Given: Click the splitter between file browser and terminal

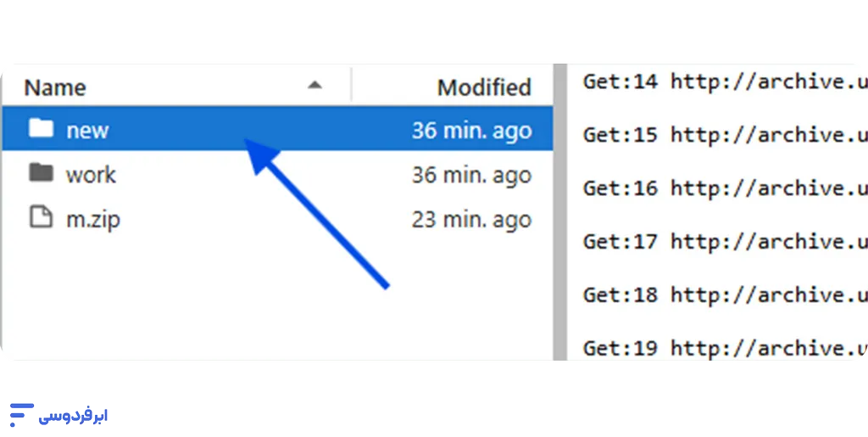Looking at the screenshot, I should [x=559, y=212].
